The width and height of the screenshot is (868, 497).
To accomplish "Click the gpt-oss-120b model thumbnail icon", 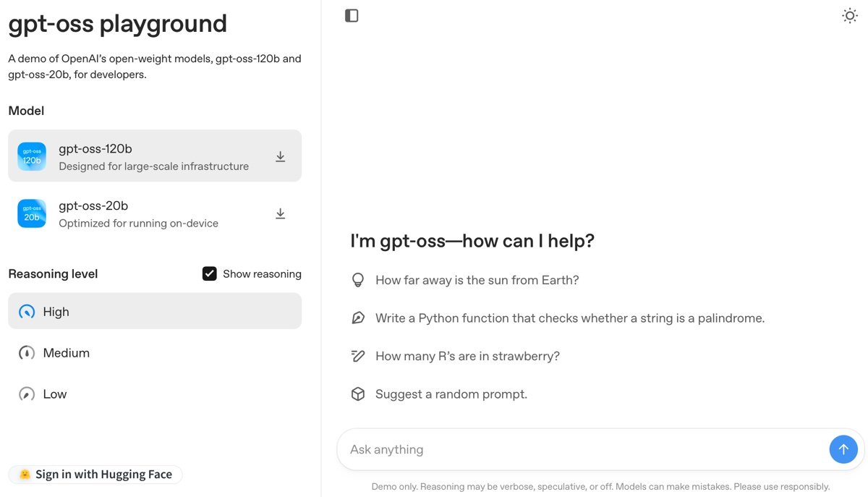I will click(31, 156).
